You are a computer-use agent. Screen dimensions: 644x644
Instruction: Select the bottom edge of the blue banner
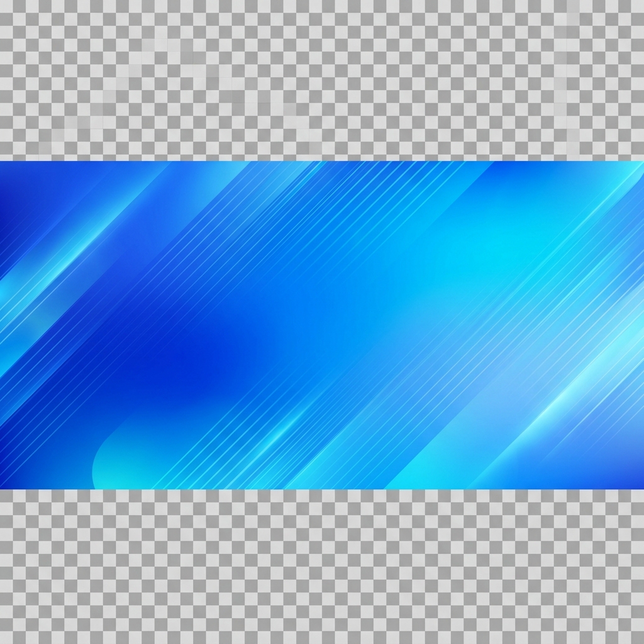[x=322, y=488]
